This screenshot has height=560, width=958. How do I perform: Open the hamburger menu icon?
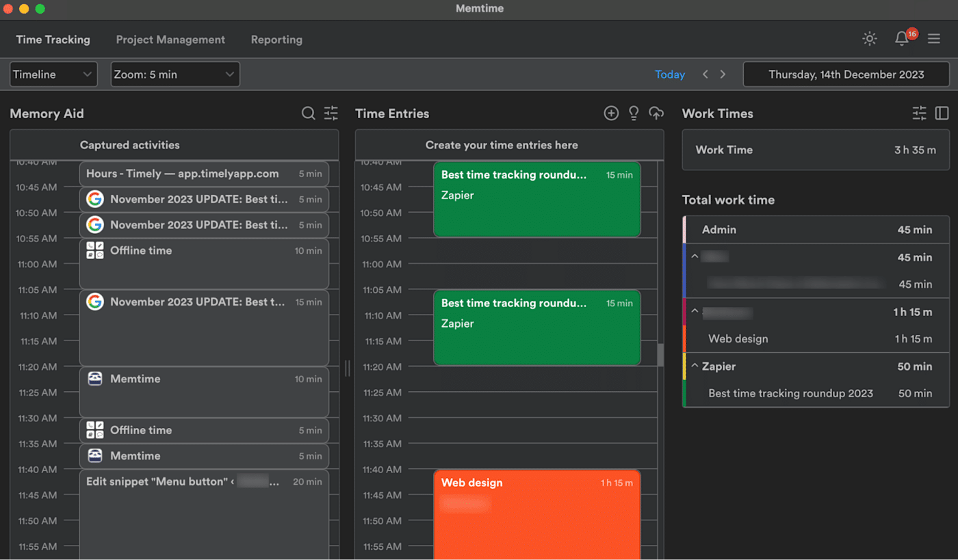point(933,39)
